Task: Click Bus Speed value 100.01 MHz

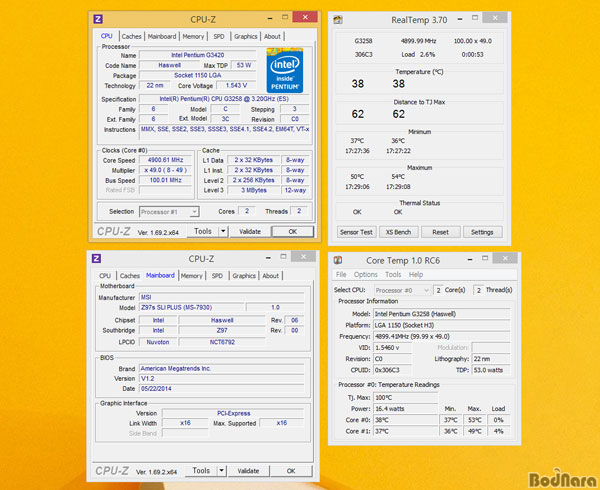Action: (165, 180)
